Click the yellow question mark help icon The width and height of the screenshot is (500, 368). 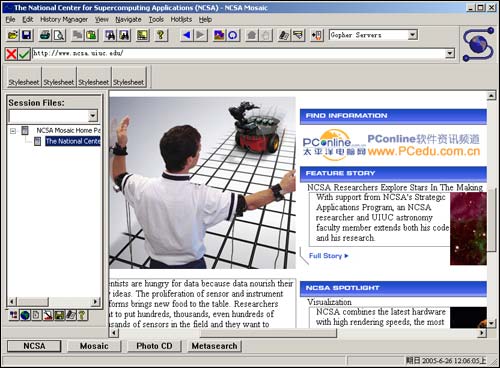(x=161, y=35)
